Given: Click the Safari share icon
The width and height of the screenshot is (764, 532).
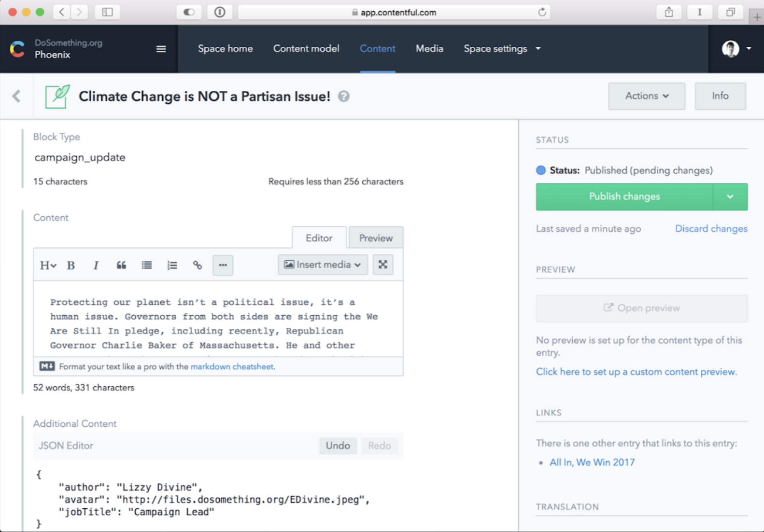Looking at the screenshot, I should point(669,12).
